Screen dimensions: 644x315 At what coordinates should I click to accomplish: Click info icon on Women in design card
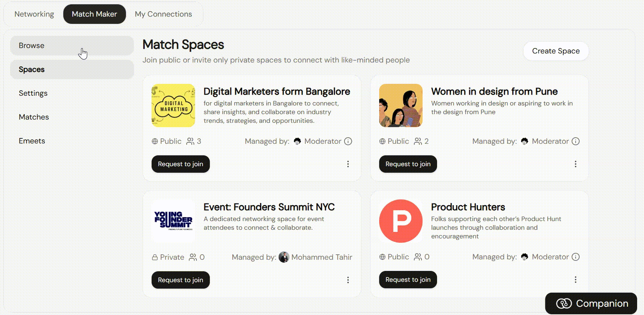pyautogui.click(x=576, y=141)
